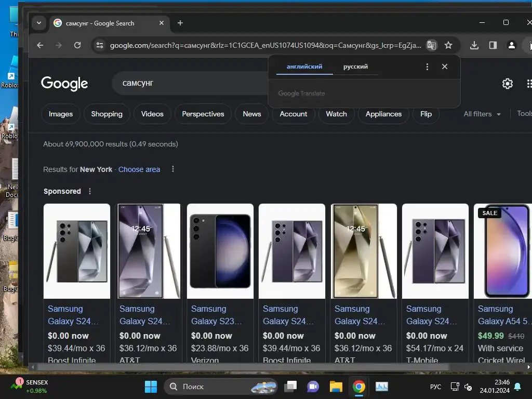Expand All filters dropdown

(482, 114)
